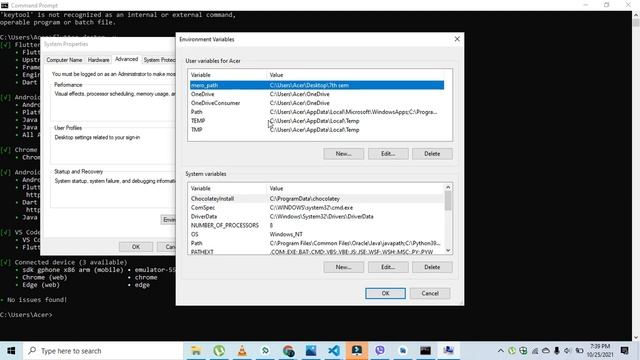This screenshot has height=360, width=640.
Task: Confirm Environment Variables with OK
Action: point(385,293)
